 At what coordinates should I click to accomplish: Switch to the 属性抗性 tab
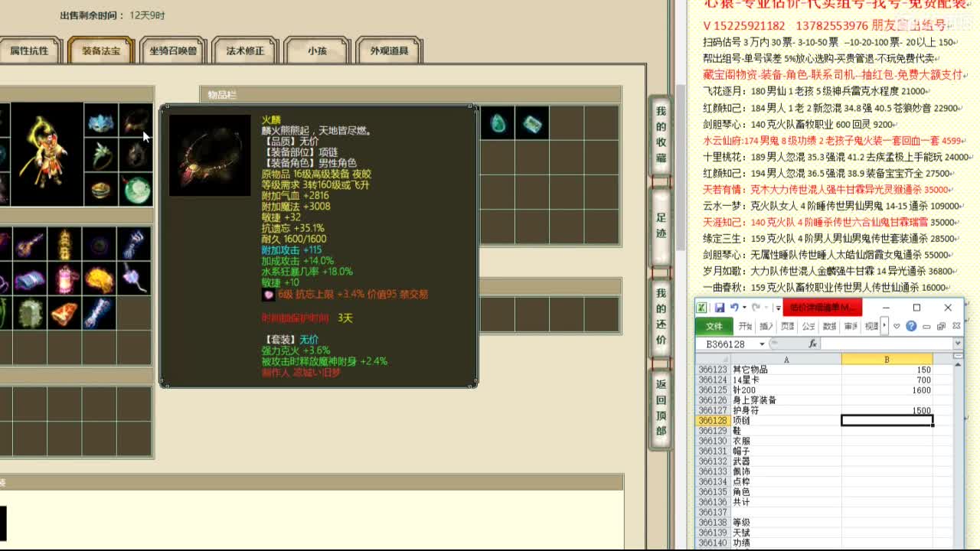point(29,51)
